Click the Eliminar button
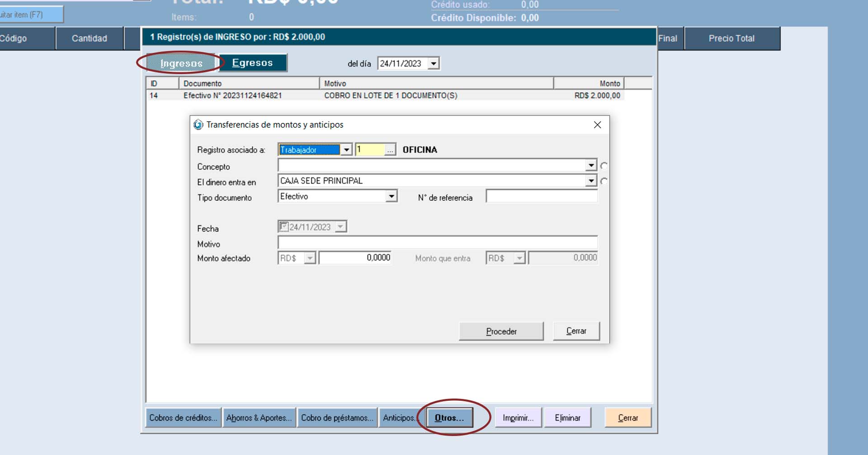The height and width of the screenshot is (455, 868). pyautogui.click(x=567, y=417)
